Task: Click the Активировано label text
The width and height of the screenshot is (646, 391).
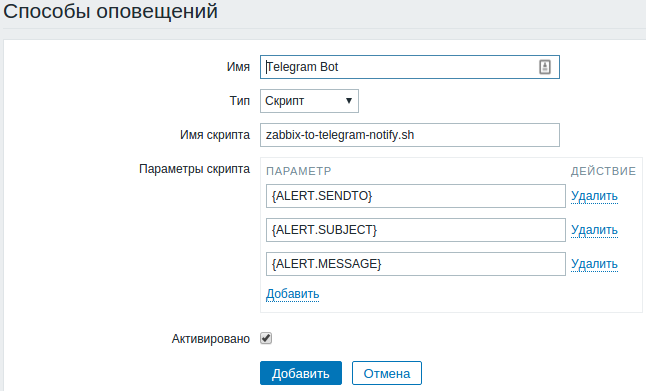Action: [x=211, y=339]
